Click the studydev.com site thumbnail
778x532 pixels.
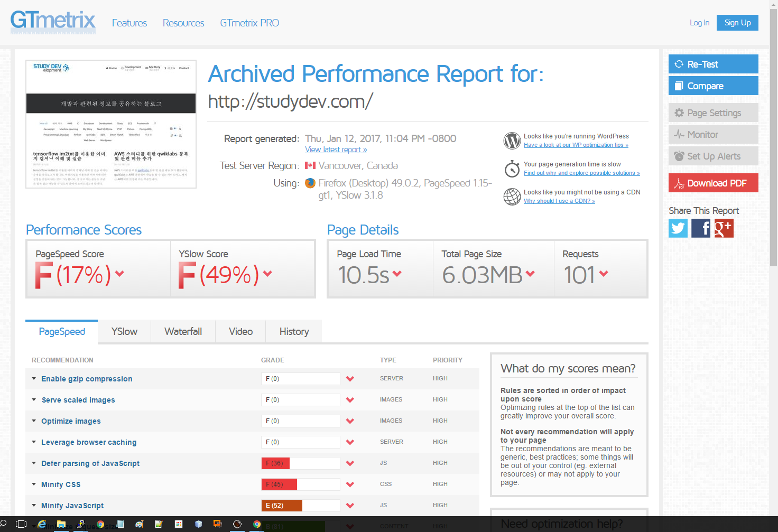click(111, 124)
